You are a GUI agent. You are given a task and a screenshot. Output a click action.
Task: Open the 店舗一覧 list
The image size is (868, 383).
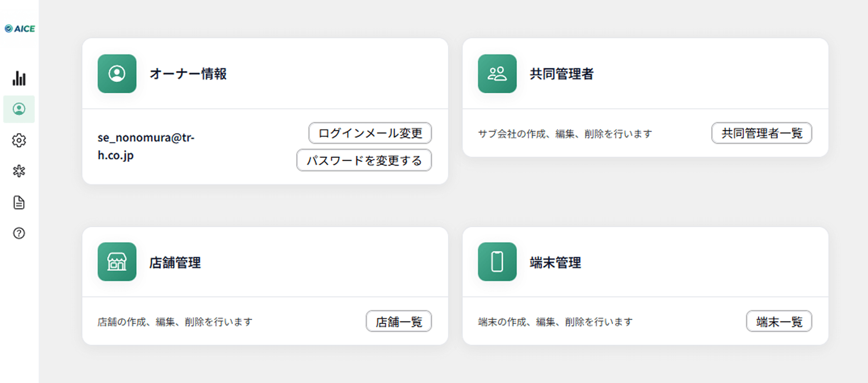coord(399,321)
